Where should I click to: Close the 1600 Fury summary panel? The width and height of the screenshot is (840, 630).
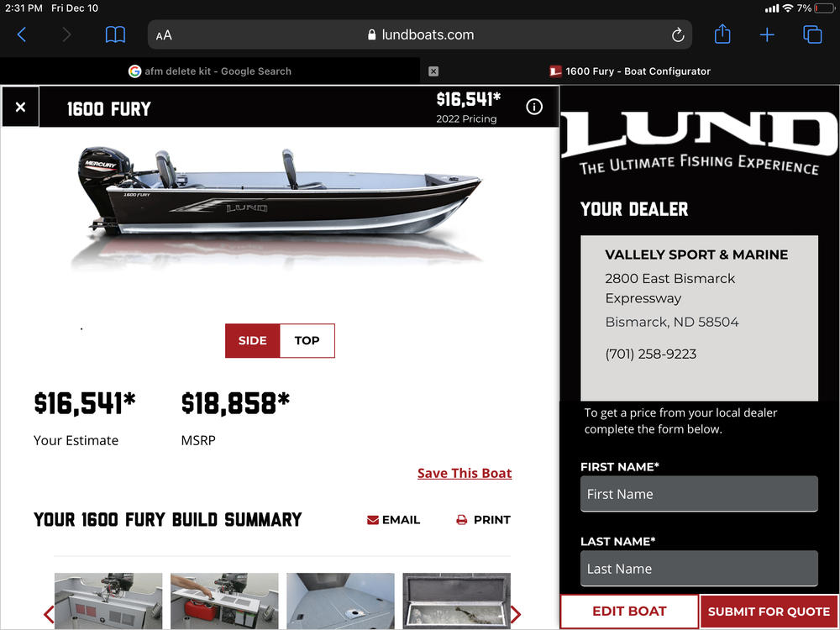20,108
